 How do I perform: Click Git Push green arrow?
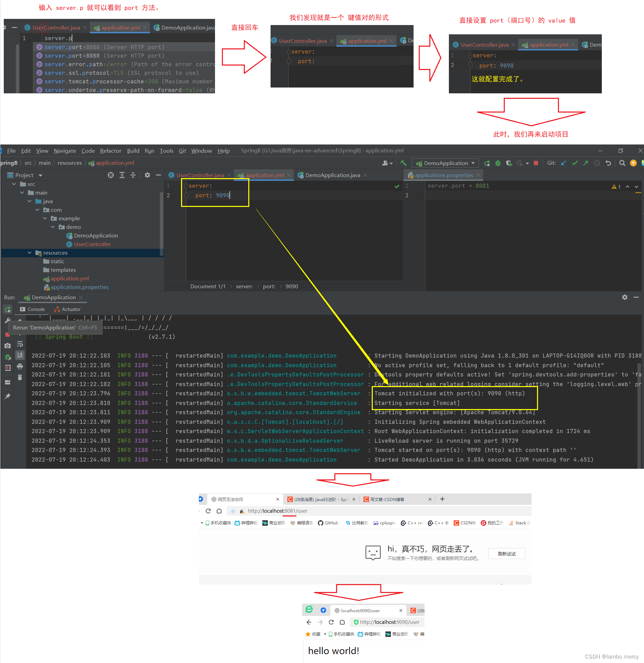tap(586, 163)
